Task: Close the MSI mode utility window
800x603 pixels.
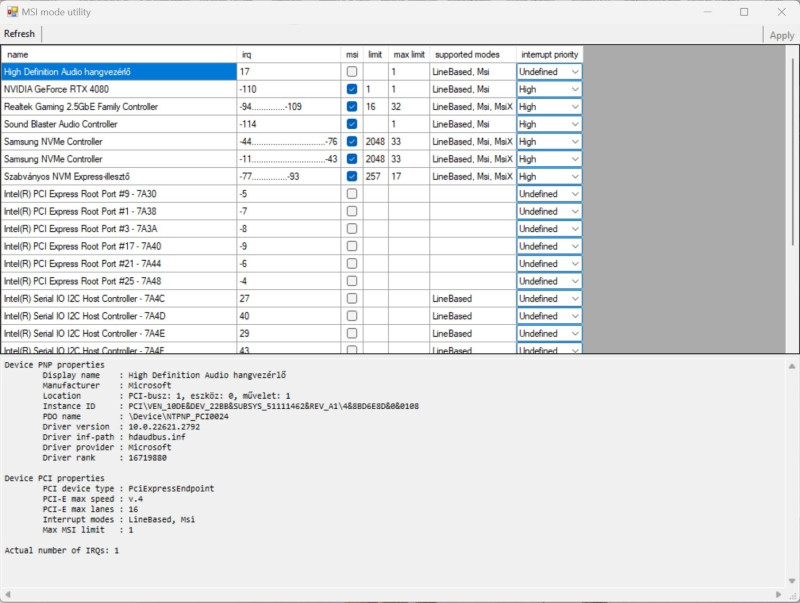Action: pyautogui.click(x=782, y=12)
